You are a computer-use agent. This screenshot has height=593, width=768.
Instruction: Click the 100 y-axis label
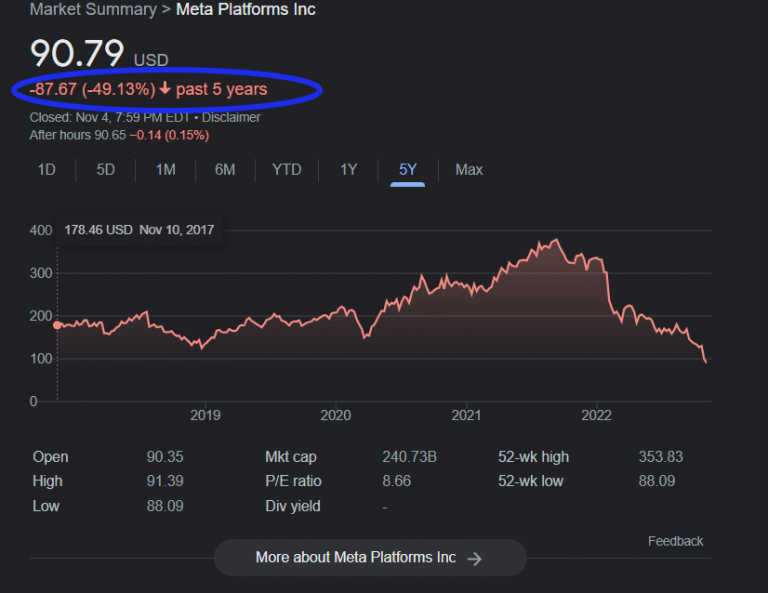click(41, 359)
